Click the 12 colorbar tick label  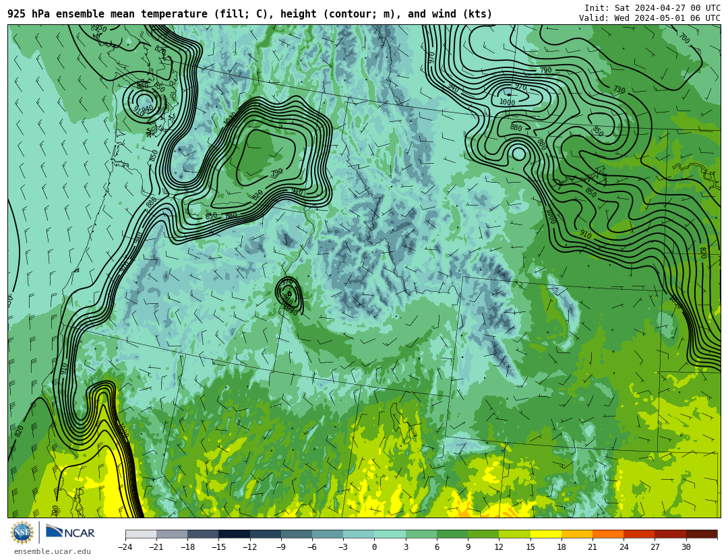point(499,547)
